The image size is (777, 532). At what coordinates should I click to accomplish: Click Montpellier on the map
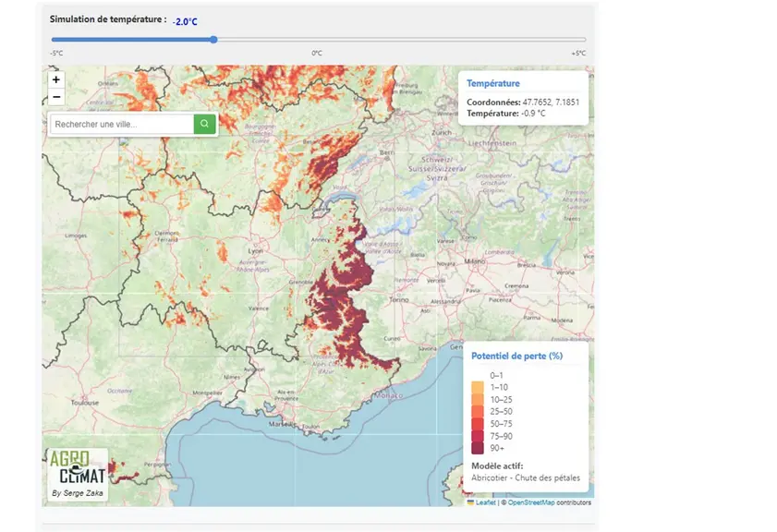(207, 393)
